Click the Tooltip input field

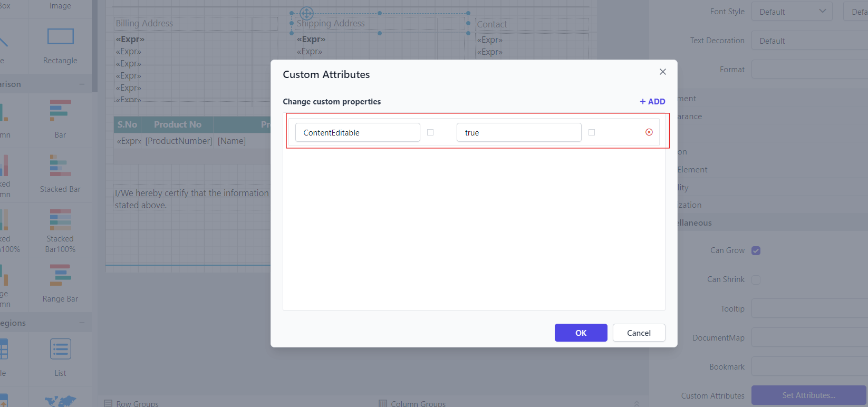point(809,308)
